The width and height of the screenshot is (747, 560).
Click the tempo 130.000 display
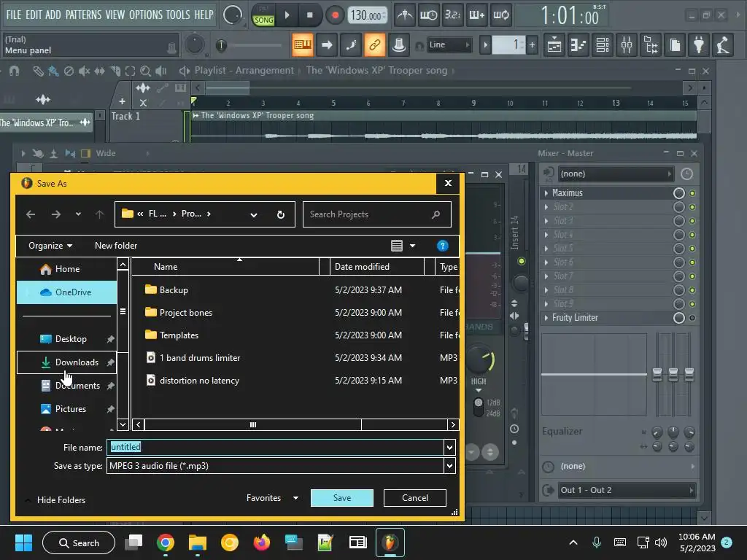click(366, 15)
